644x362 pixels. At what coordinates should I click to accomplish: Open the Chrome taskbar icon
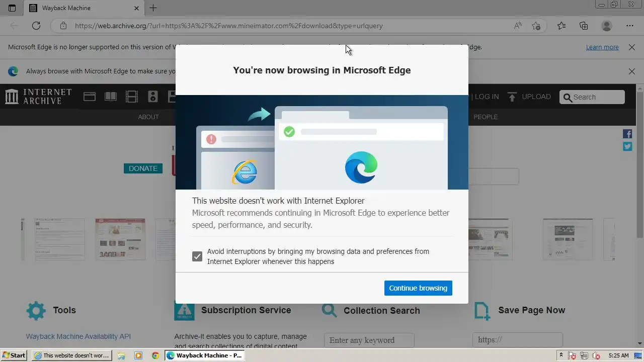[x=155, y=355]
